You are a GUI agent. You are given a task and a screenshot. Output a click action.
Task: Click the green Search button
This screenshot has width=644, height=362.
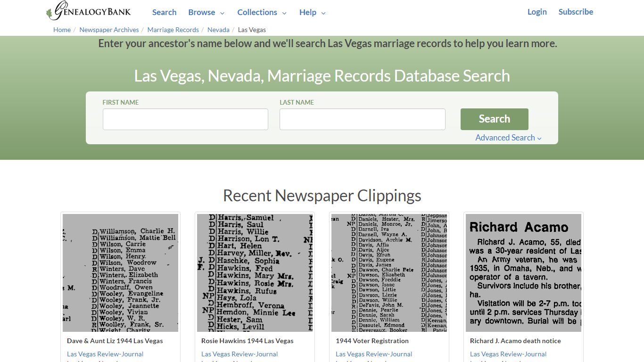coord(494,119)
